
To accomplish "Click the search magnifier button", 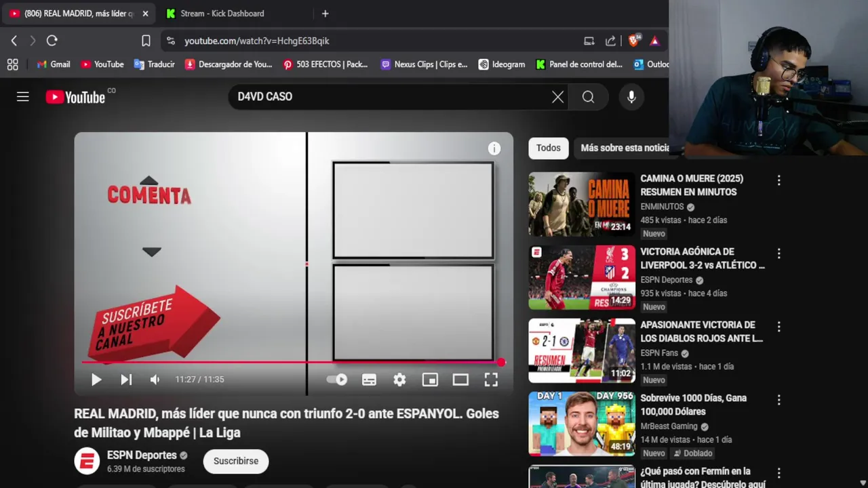I will click(x=588, y=97).
